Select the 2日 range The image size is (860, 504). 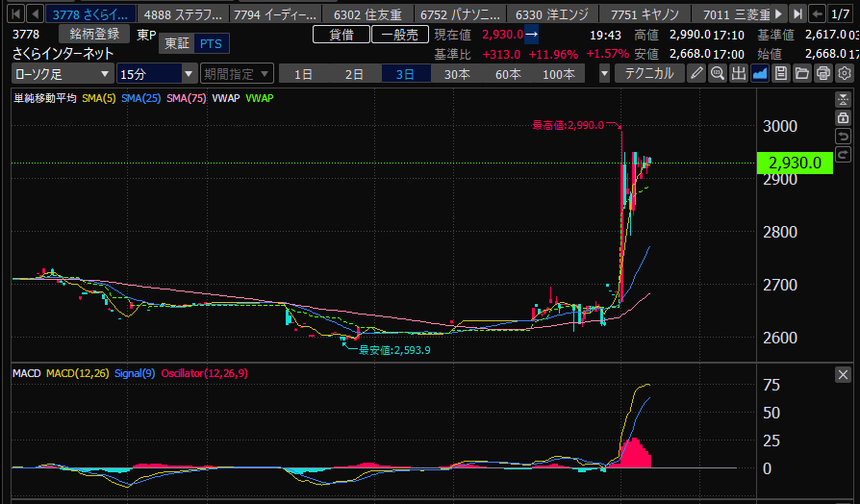tap(354, 73)
